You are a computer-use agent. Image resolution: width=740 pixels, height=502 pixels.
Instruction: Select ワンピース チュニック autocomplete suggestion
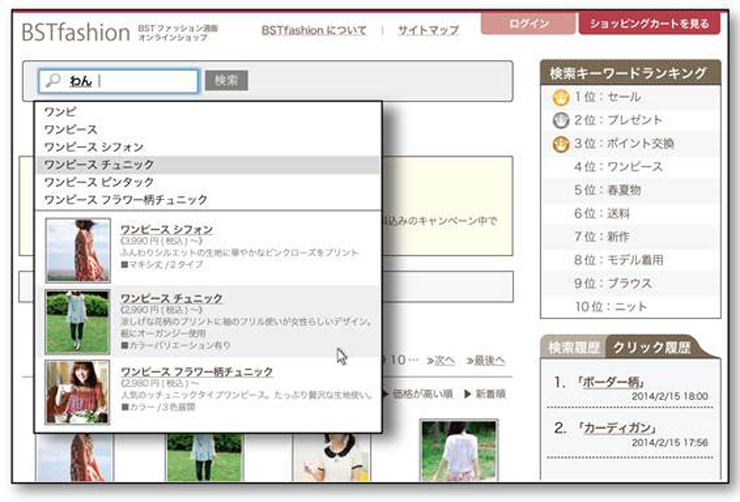pos(99,164)
